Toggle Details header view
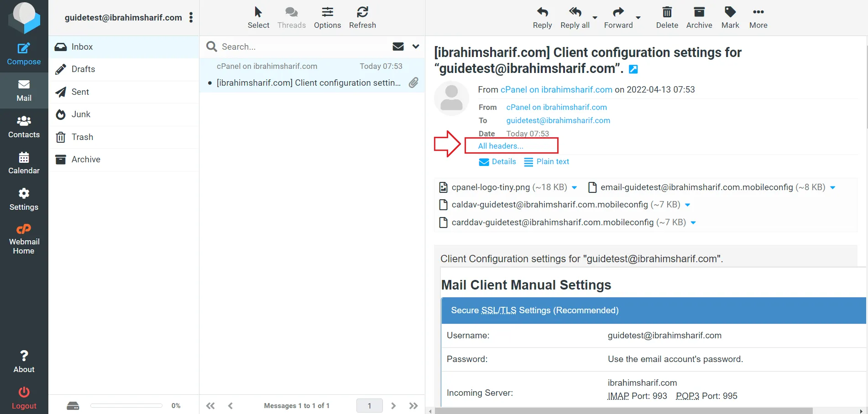The image size is (868, 414). point(497,162)
